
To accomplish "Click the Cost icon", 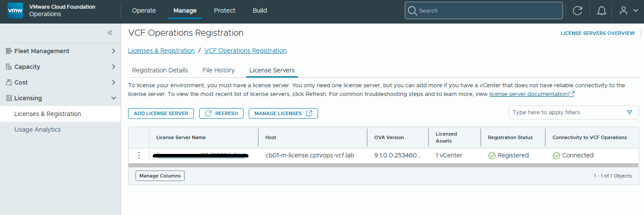I will tap(9, 82).
